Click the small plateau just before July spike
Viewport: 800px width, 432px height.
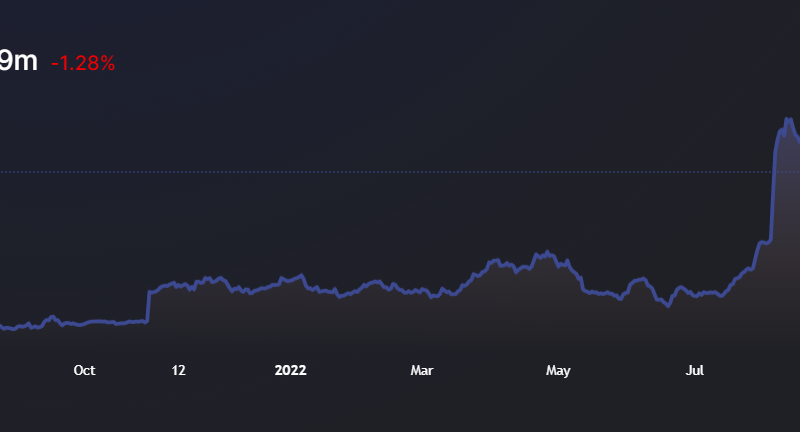pyautogui.click(x=765, y=241)
